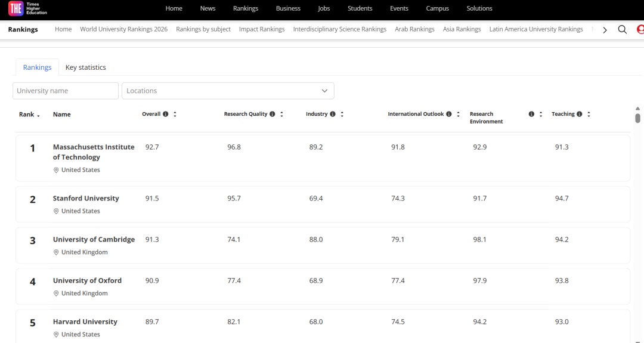Click MIT's overall score 92.7

pyautogui.click(x=152, y=147)
